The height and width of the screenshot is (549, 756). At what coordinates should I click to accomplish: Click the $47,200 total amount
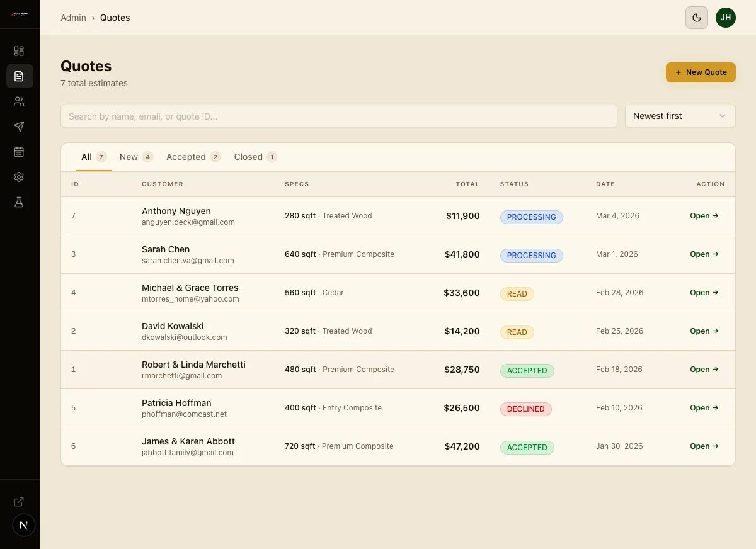click(x=462, y=446)
